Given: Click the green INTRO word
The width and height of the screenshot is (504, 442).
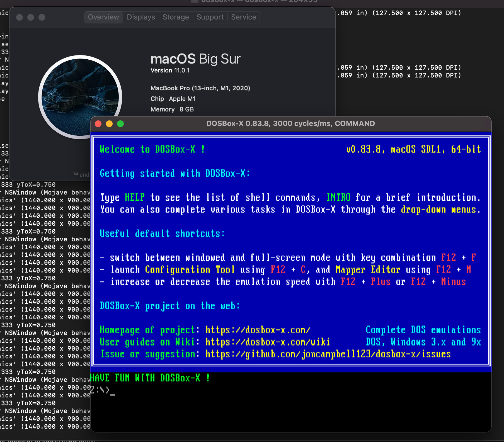Looking at the screenshot, I should click(x=338, y=198).
